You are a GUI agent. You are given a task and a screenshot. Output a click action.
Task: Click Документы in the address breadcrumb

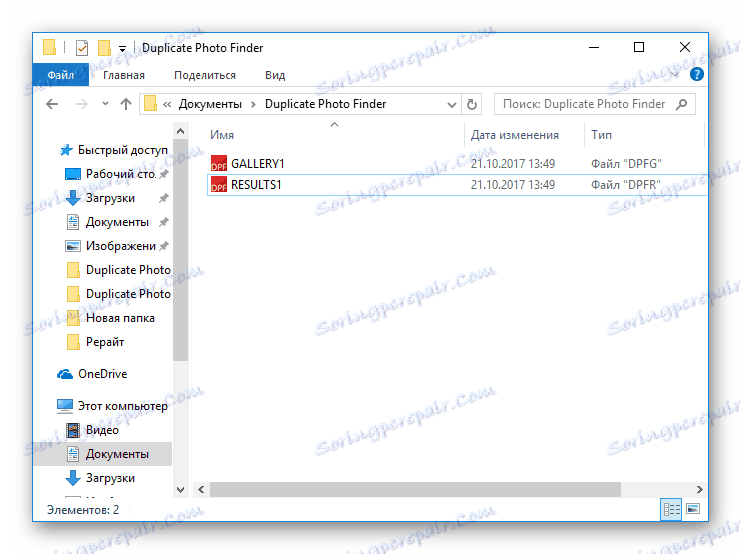click(x=210, y=104)
